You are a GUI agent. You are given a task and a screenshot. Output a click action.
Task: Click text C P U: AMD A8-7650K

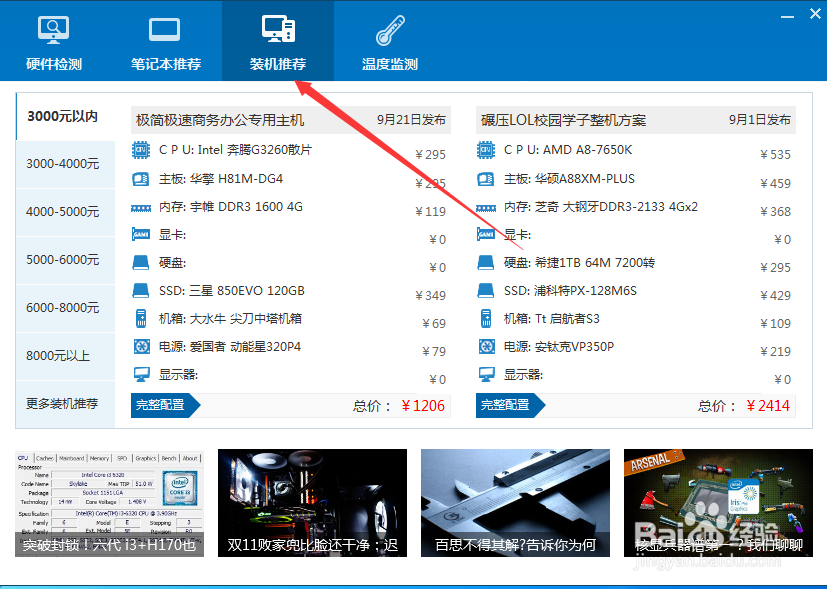click(x=568, y=150)
